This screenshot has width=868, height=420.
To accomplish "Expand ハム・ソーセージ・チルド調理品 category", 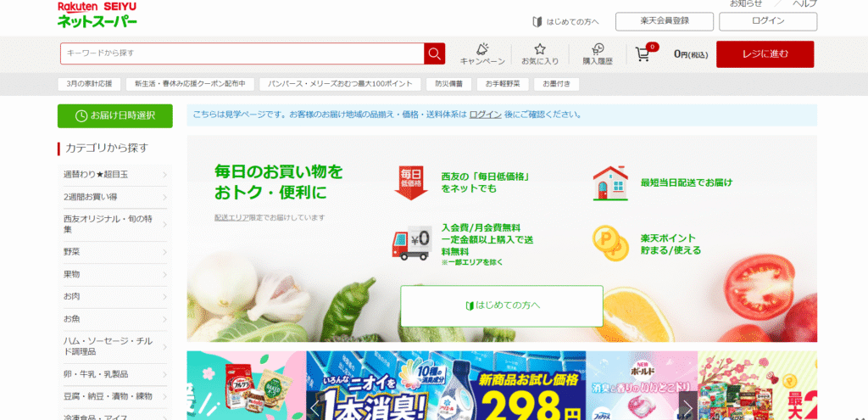I will pyautogui.click(x=114, y=346).
